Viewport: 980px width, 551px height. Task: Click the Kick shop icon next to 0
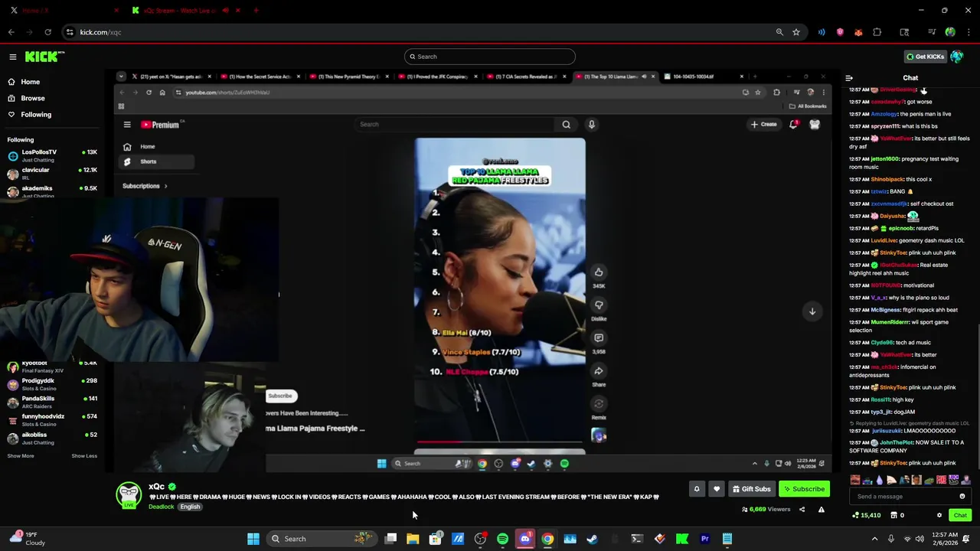click(893, 515)
